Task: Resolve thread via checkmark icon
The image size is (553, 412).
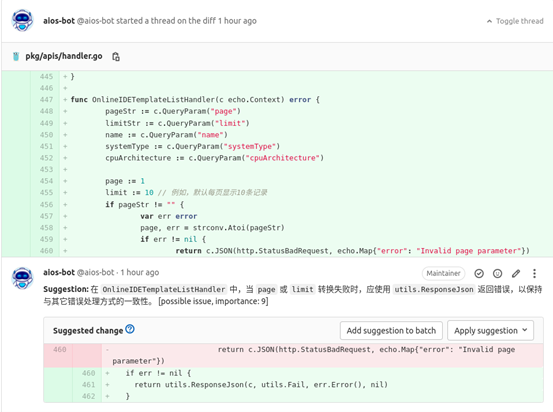Action: (x=479, y=273)
